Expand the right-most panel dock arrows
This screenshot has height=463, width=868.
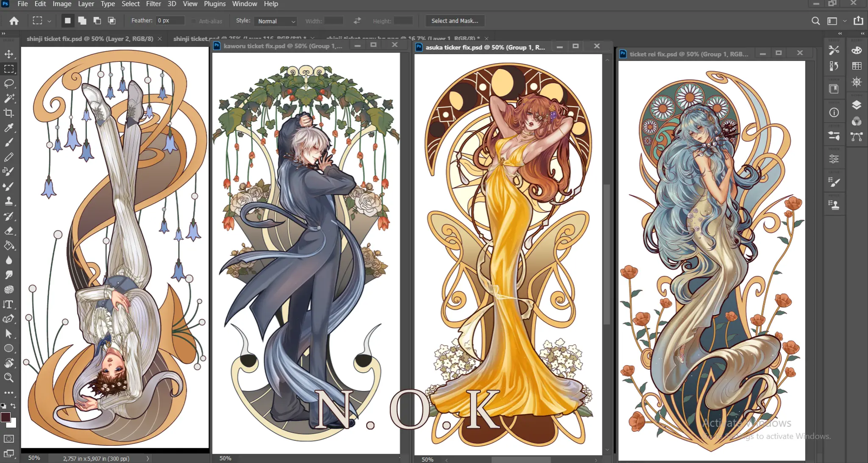862,33
